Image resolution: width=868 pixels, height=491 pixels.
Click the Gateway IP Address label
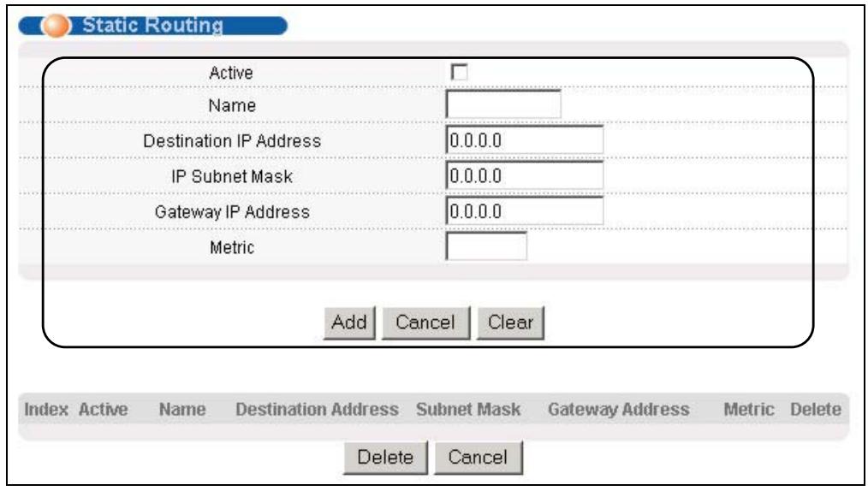pyautogui.click(x=232, y=212)
